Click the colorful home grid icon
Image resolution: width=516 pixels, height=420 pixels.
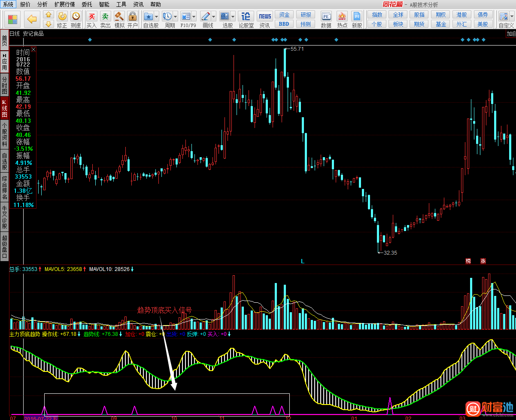point(13,19)
